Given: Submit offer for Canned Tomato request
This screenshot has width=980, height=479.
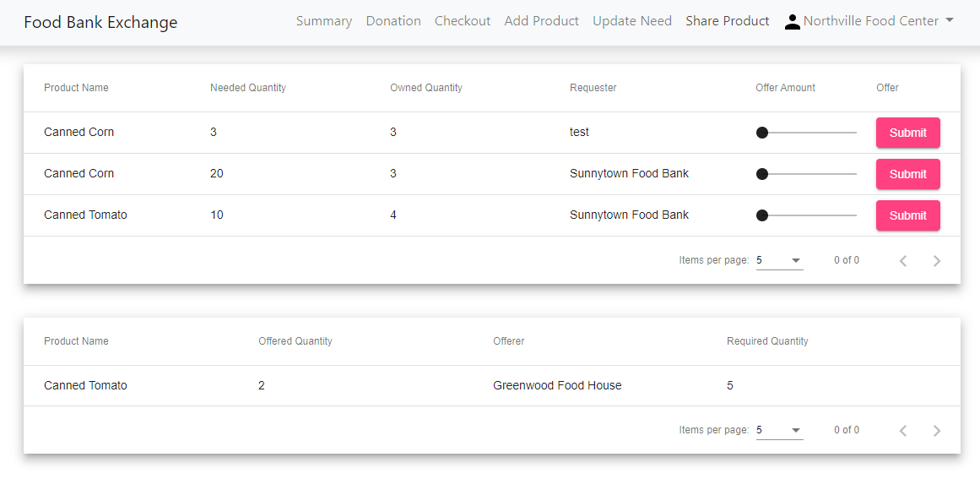Looking at the screenshot, I should click(907, 215).
